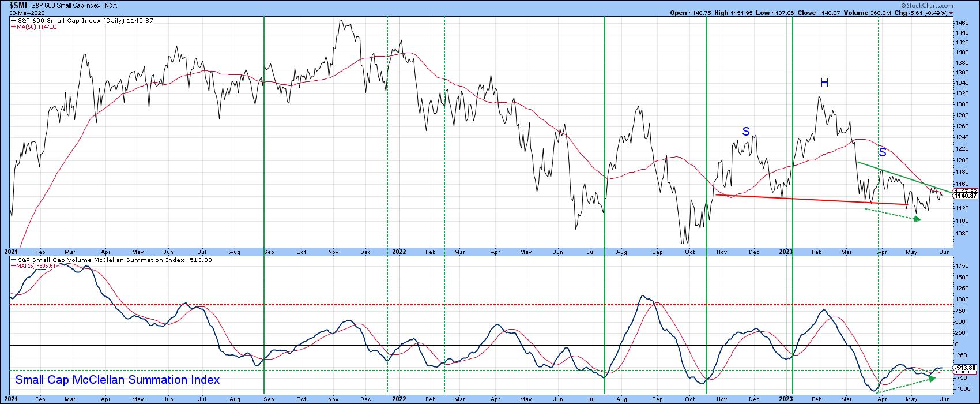The width and height of the screenshot is (980, 404).
Task: Click the 1100 price axis label
Action: [962, 221]
